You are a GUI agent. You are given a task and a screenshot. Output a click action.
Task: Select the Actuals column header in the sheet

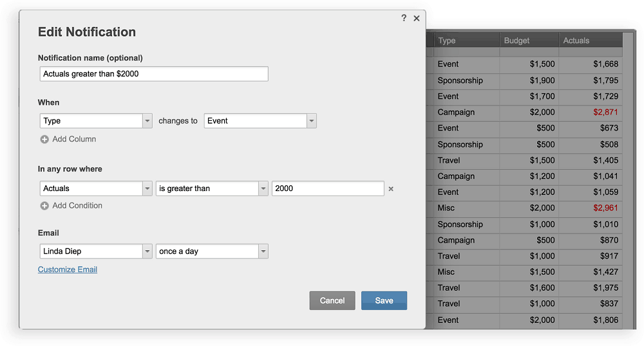click(x=591, y=41)
